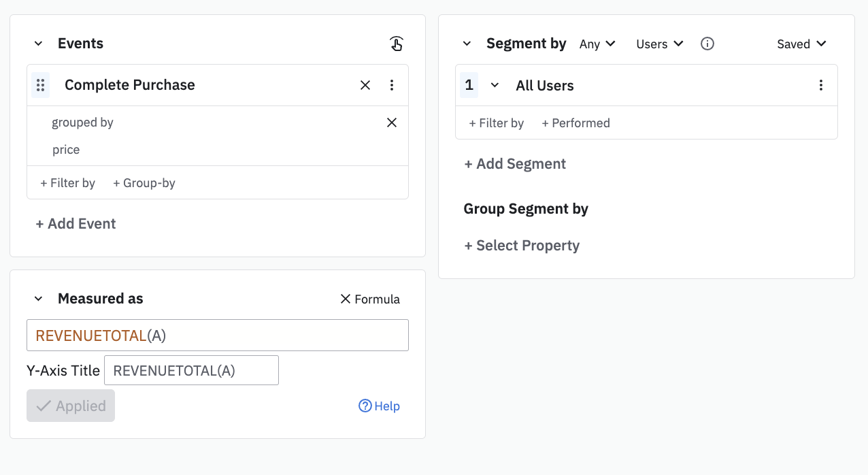Click the Help question mark link
Viewport: 868px width, 475px height.
pyautogui.click(x=379, y=406)
